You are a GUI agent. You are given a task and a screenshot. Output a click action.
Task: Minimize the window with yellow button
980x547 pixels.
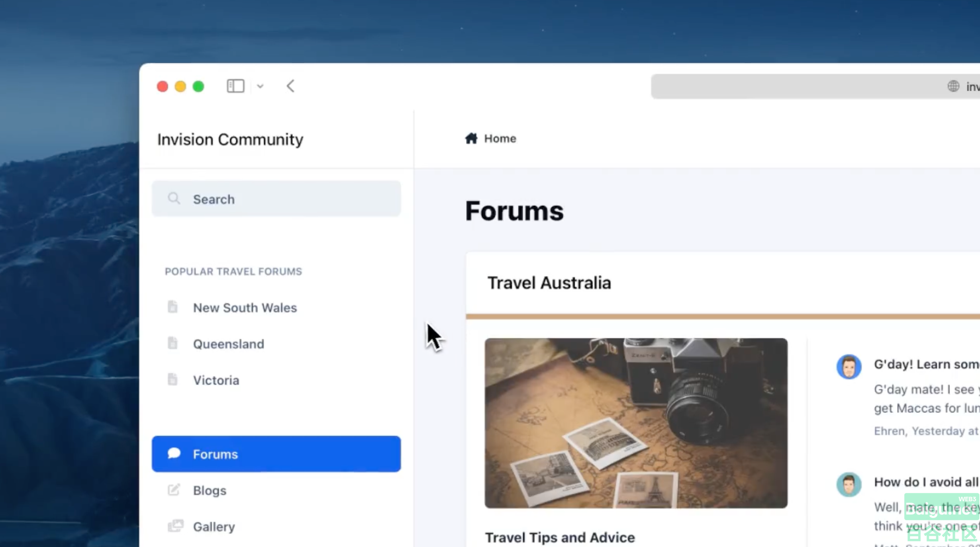coord(180,86)
